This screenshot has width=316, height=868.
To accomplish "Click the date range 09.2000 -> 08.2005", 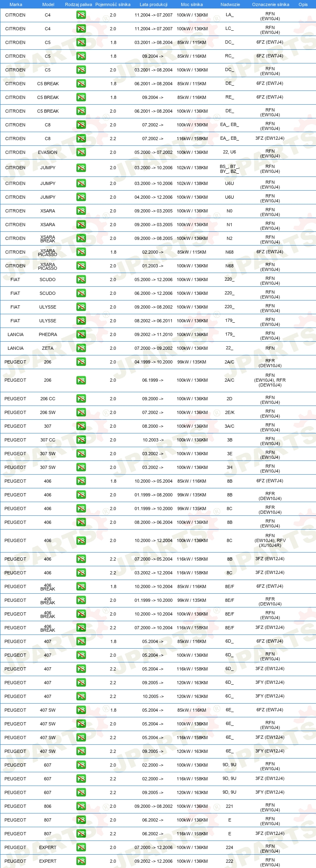I will point(154,238).
